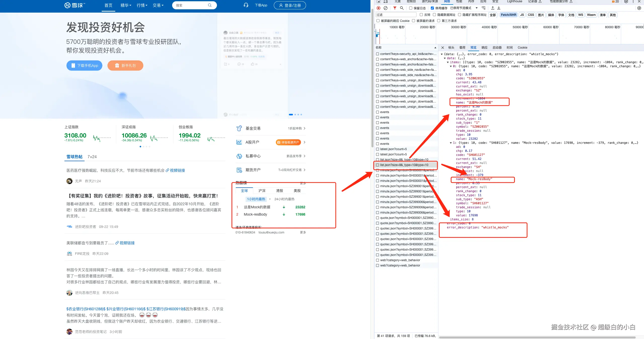
Task: Check the 反转 filter checkbox
Action: [421, 15]
